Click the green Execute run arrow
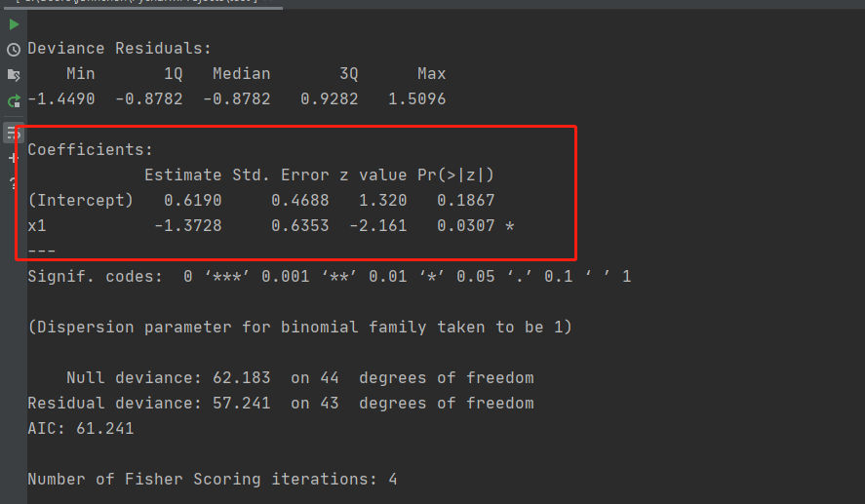Viewport: 865px width, 504px height. click(x=14, y=24)
